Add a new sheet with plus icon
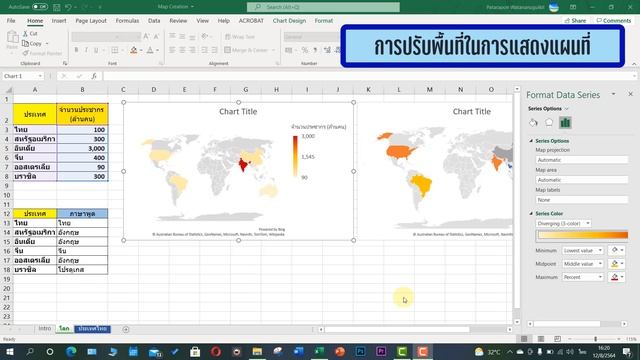The height and width of the screenshot is (360, 640). pos(126,329)
